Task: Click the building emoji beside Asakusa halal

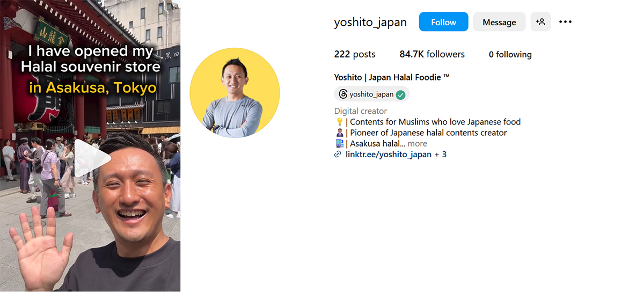Action: point(339,143)
